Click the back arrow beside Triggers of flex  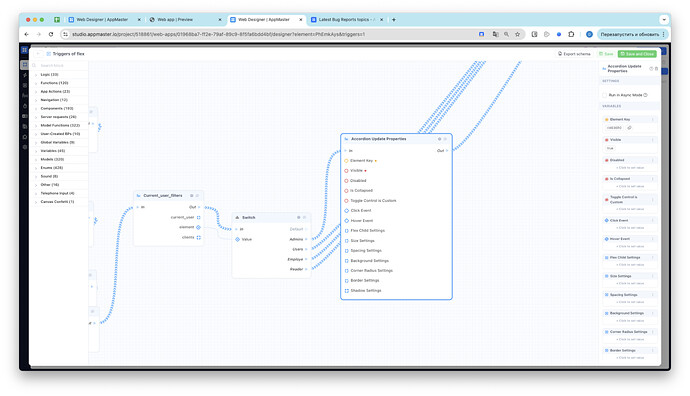(x=38, y=54)
